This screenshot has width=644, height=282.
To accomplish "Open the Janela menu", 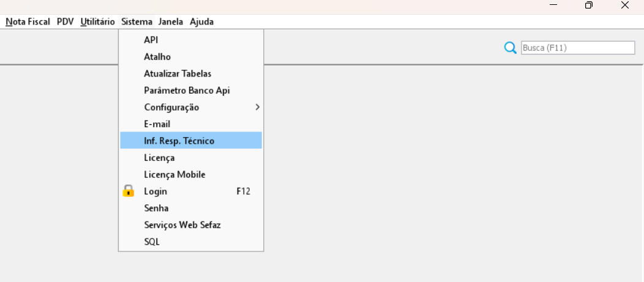I will tap(170, 21).
